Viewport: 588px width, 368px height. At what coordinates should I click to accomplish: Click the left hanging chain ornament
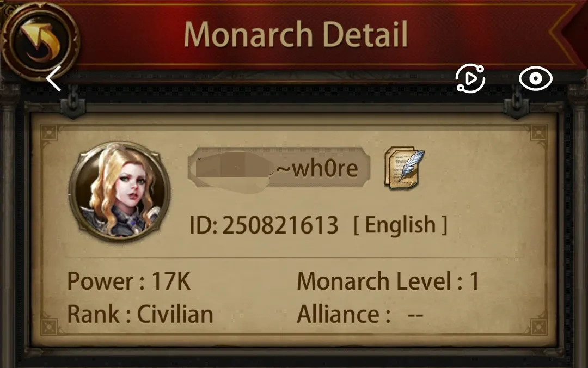tap(73, 102)
